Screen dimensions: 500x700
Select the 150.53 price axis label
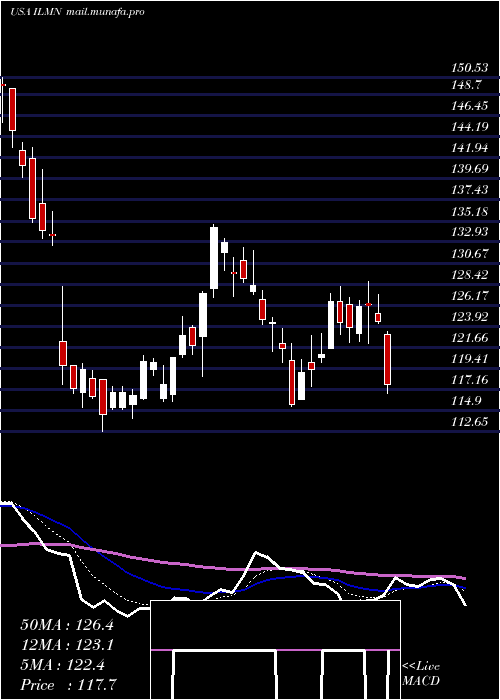click(469, 68)
